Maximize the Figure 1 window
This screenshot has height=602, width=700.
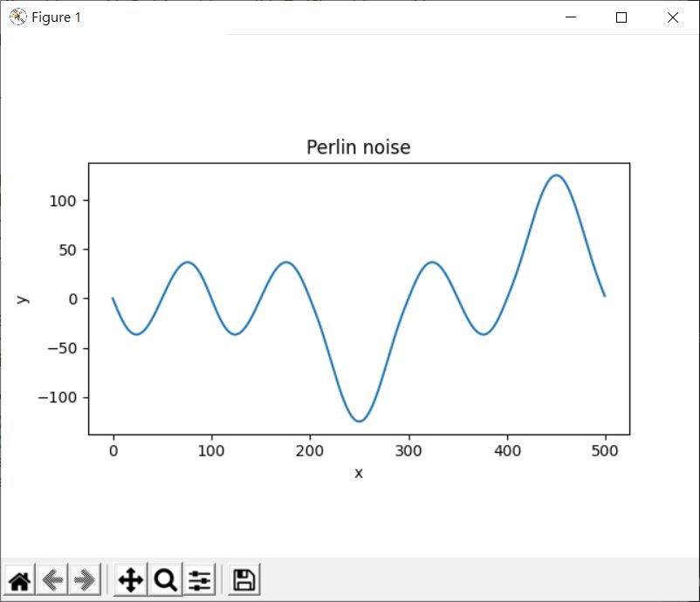pyautogui.click(x=621, y=17)
